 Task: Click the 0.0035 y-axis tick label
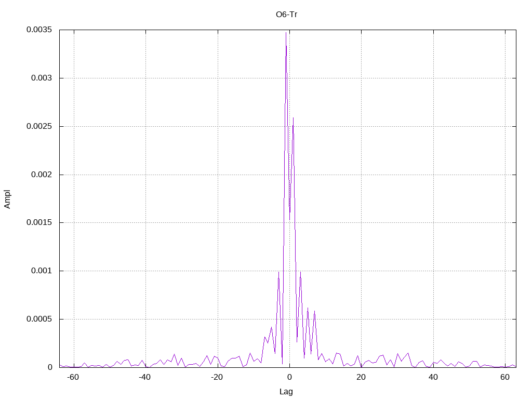39,30
